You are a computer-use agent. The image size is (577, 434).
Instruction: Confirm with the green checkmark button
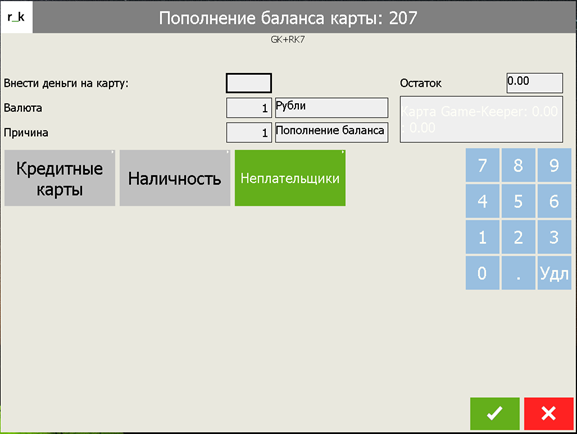tap(495, 413)
